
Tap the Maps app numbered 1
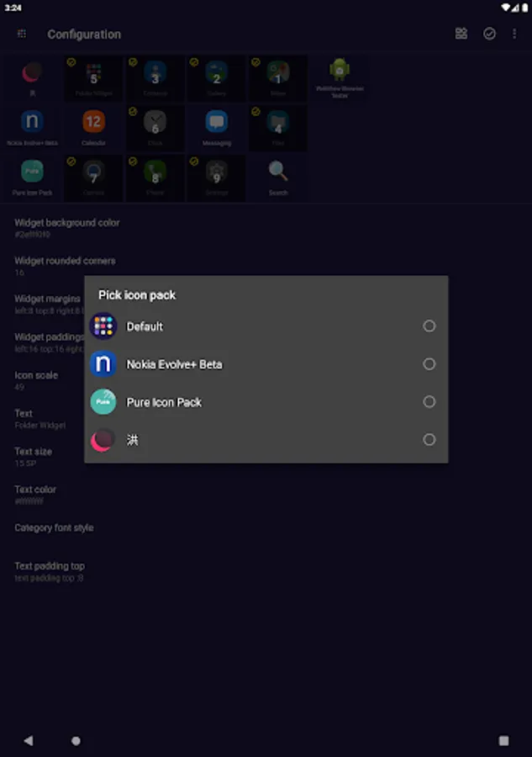[278, 78]
